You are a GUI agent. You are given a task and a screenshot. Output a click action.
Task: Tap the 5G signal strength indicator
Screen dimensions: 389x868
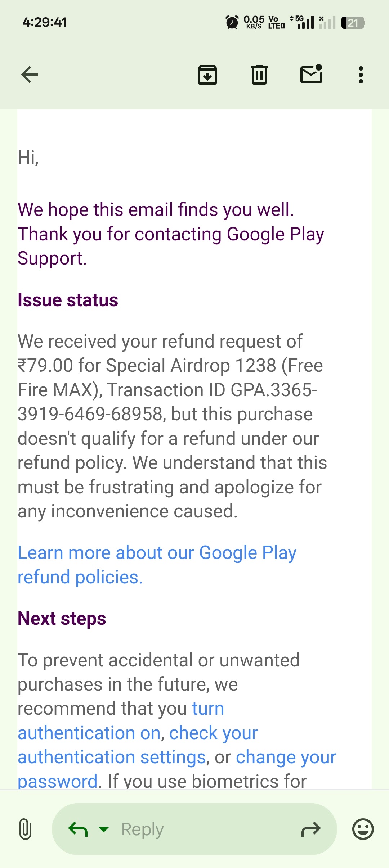(x=304, y=22)
